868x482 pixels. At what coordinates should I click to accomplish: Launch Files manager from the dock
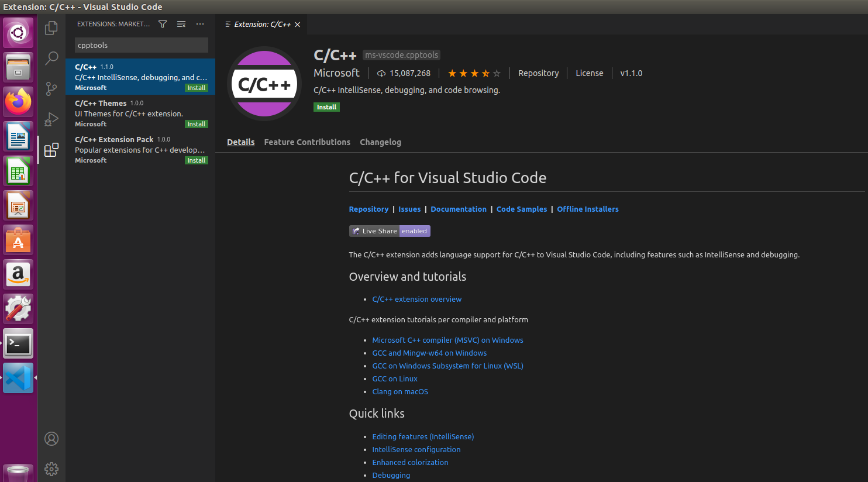tap(18, 67)
